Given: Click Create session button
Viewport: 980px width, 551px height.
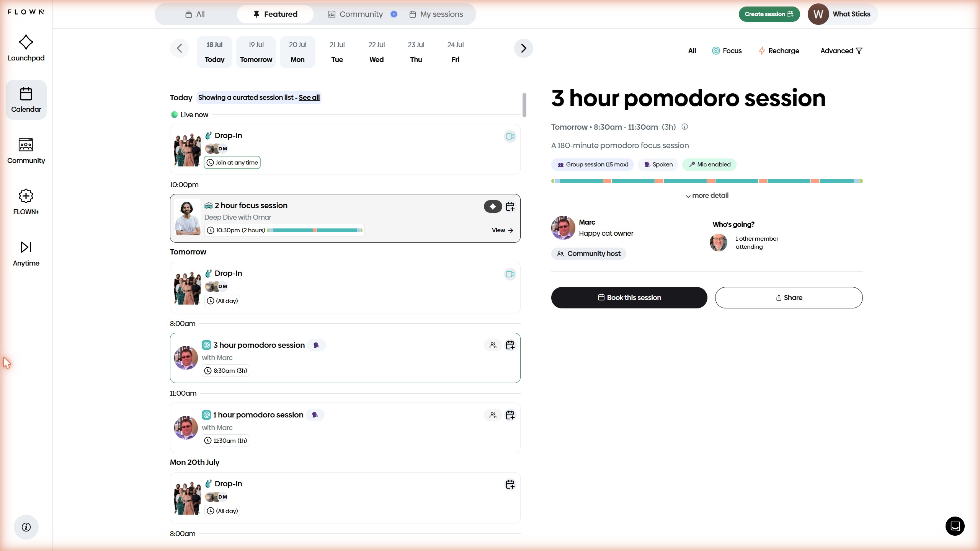Looking at the screenshot, I should click(x=769, y=14).
